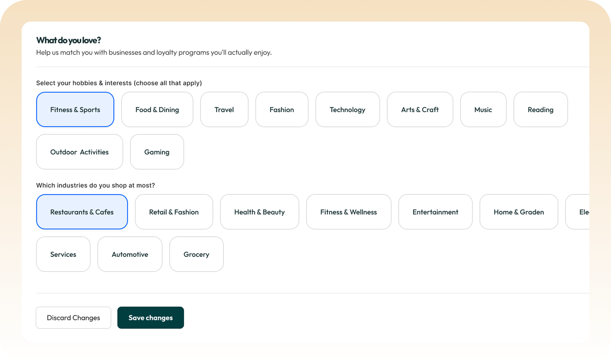Toggle the Services industry chip
611x364 pixels.
click(63, 254)
